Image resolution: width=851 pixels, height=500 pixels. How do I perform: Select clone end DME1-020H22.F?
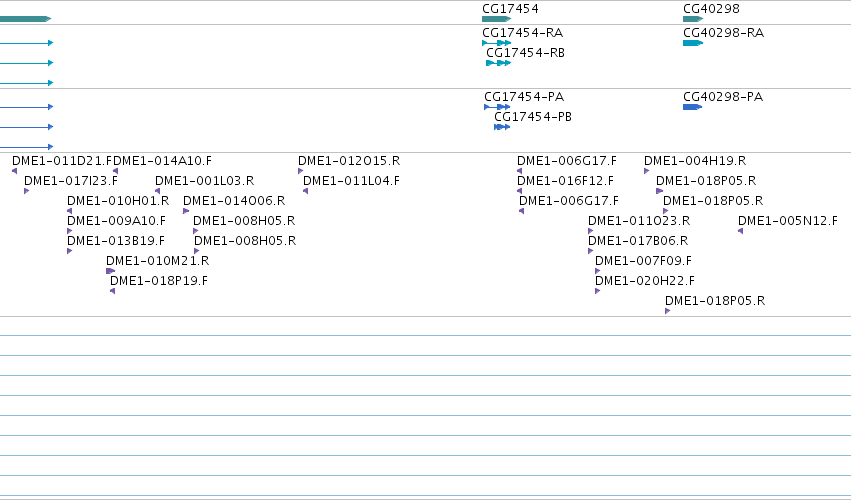645,281
